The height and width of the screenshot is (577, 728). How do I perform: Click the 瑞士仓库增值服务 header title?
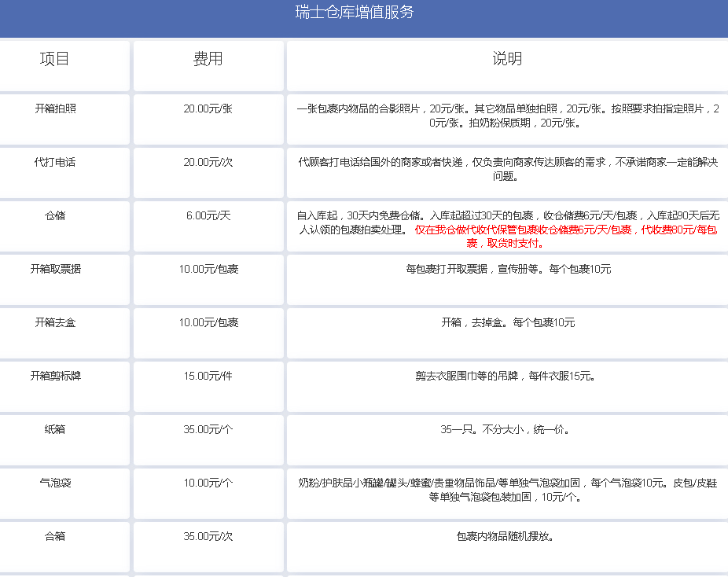(355, 13)
